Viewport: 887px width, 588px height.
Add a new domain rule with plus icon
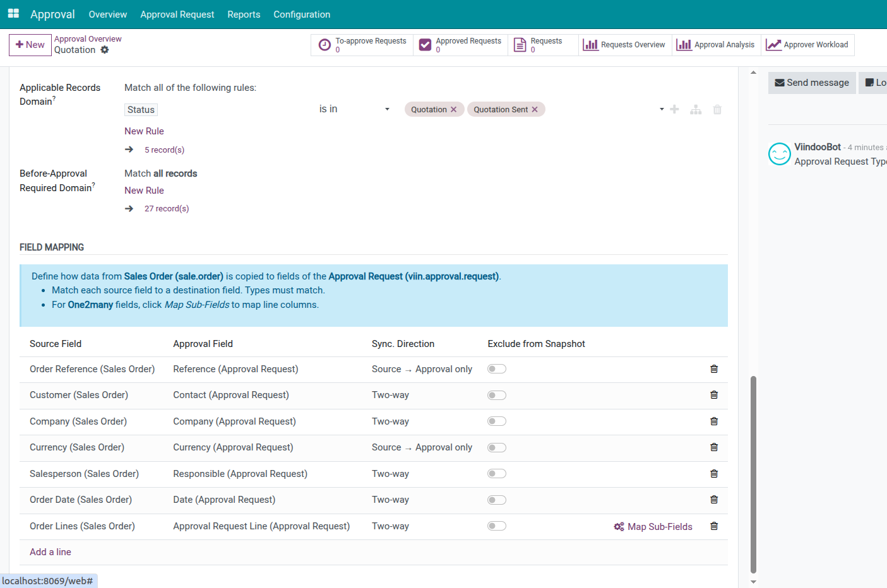point(674,110)
